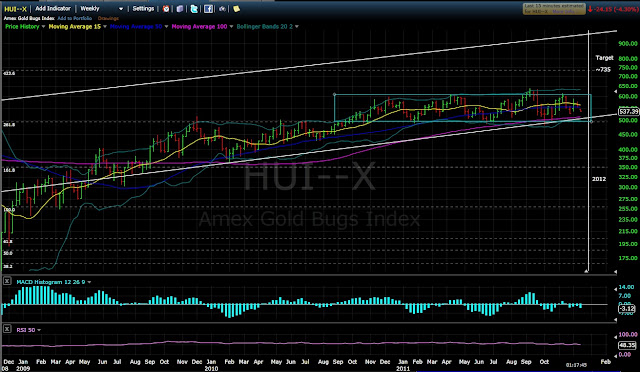Click the yellow sticky note icon

pos(236,9)
